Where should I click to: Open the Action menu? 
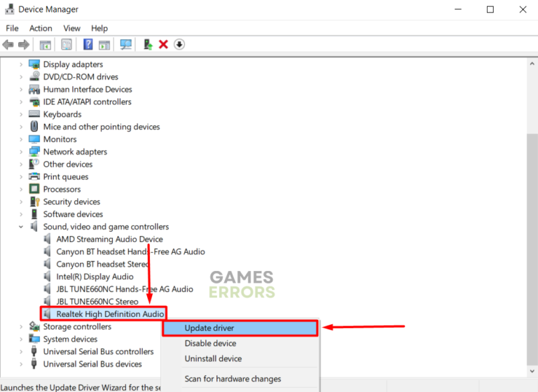[41, 28]
